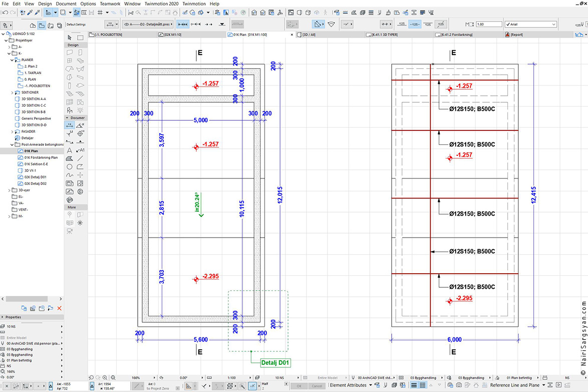Set dimension text centered in line (-125-)
Screen dimensions: 588x392
coord(415,25)
